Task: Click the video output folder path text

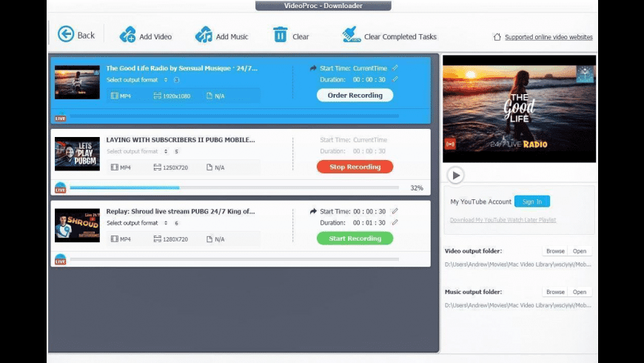Action: coord(518,264)
